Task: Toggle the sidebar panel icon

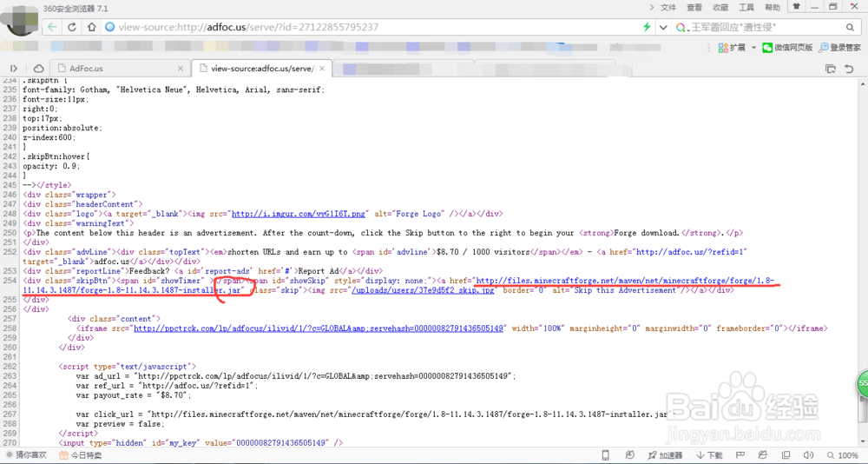Action: (14, 68)
